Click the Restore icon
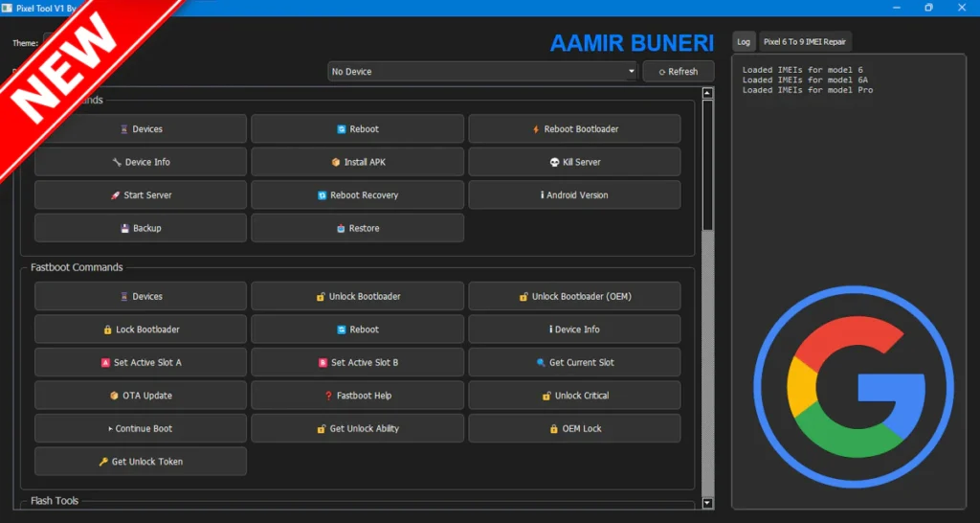Screen dimensions: 980x523 (x=341, y=228)
